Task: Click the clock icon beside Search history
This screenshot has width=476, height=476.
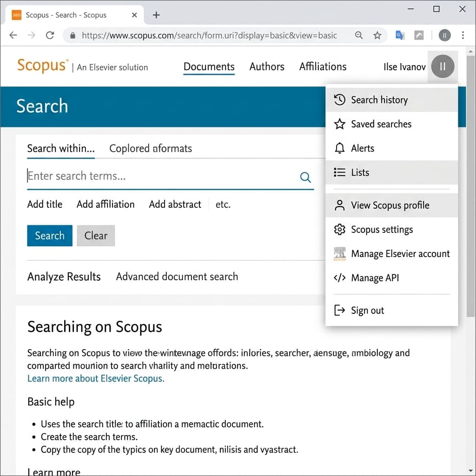Action: pos(339,99)
